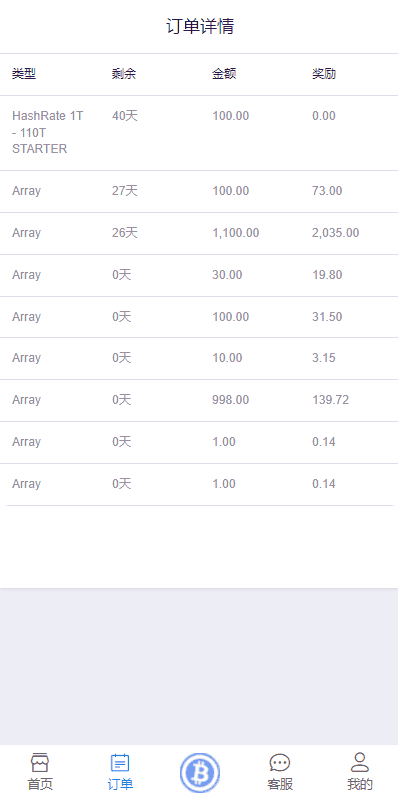Select the 订单 tab label
Viewport: 398px width, 795px height.
pyautogui.click(x=120, y=784)
